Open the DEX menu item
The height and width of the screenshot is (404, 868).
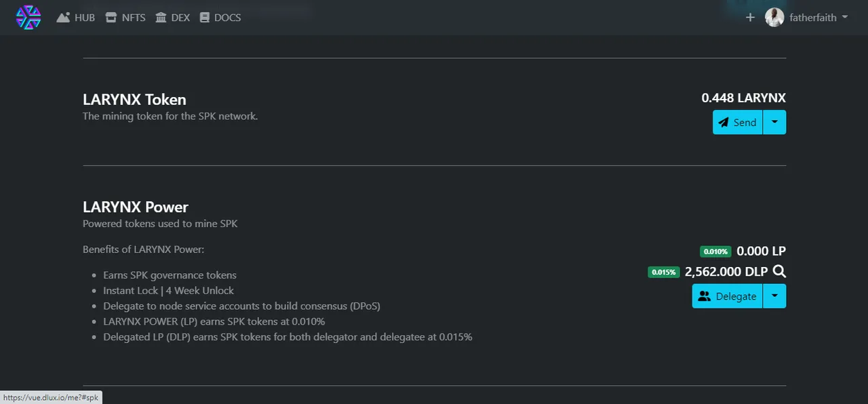pos(173,18)
